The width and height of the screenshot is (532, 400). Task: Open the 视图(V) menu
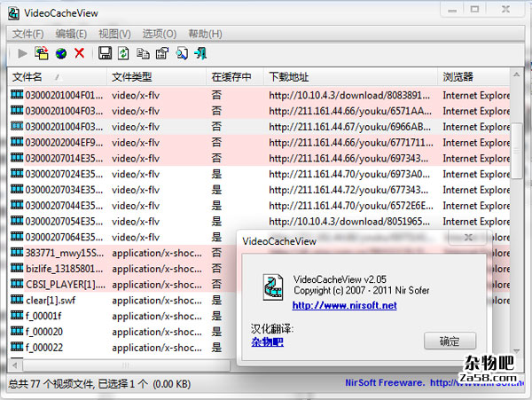[114, 34]
